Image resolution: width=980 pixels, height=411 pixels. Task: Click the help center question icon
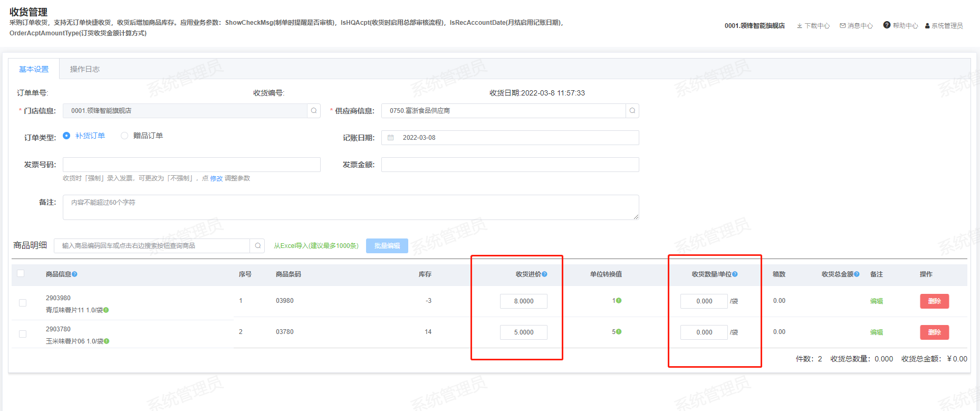887,25
